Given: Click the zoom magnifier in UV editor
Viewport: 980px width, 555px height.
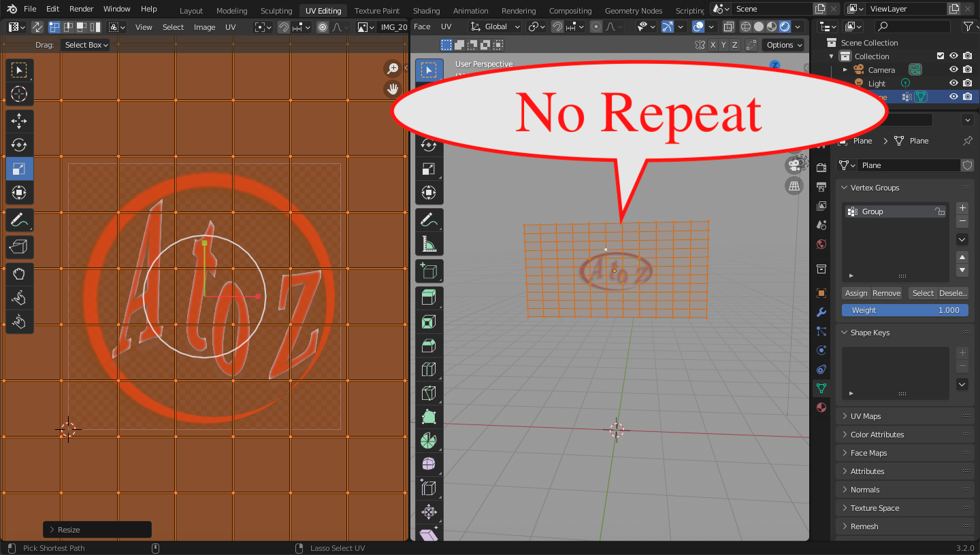Looking at the screenshot, I should [393, 68].
